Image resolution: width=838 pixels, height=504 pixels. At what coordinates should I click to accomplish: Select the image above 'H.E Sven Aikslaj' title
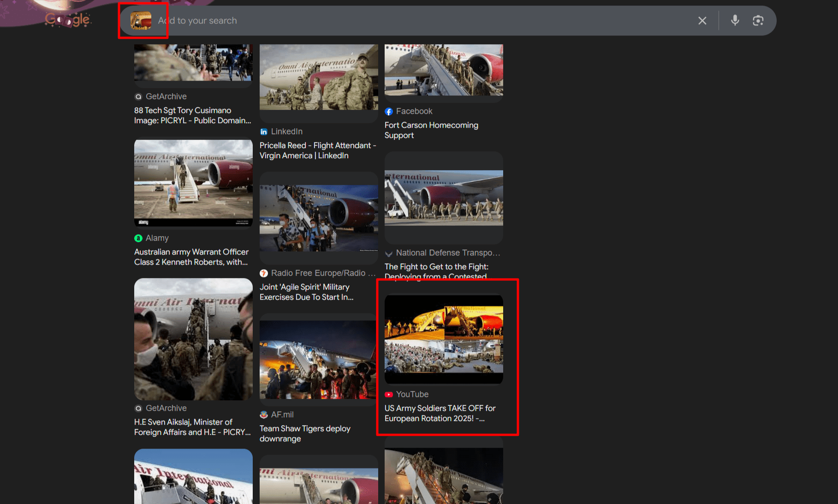193,339
